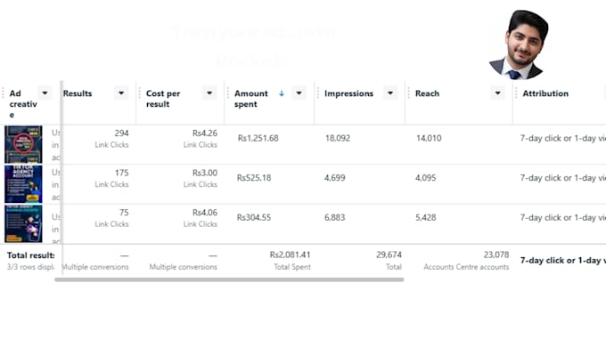Click the attribution text in the Rs304.55 row

[562, 218]
